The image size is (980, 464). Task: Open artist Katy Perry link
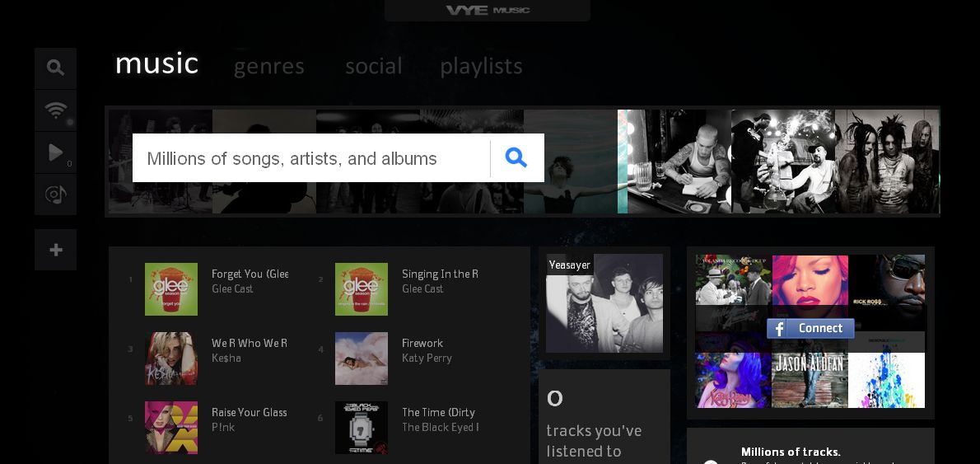coord(427,359)
